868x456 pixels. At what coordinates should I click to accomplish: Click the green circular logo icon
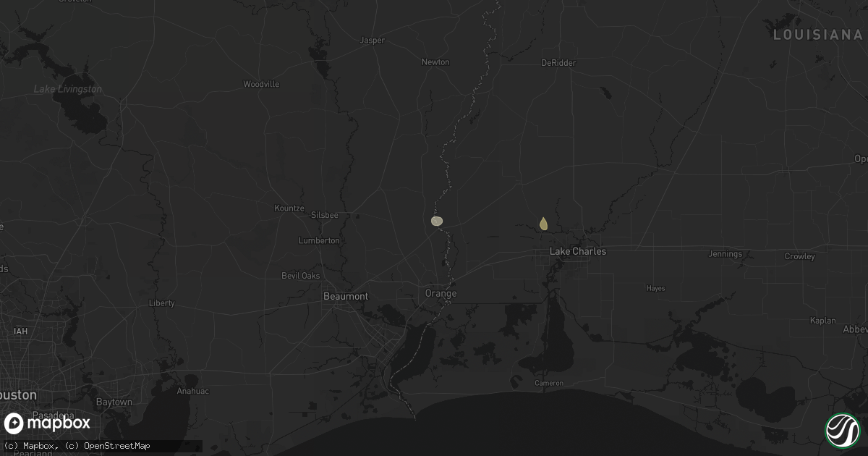tap(842, 430)
